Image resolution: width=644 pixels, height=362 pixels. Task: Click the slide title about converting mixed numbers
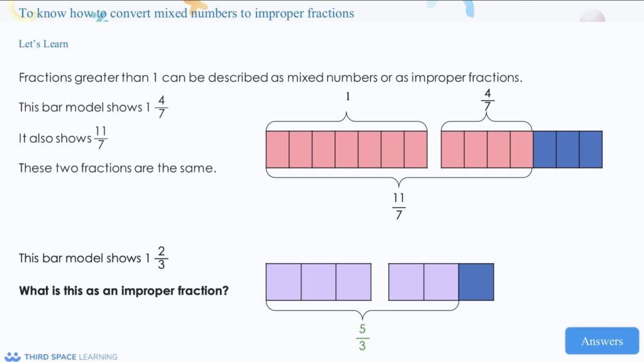coord(186,13)
